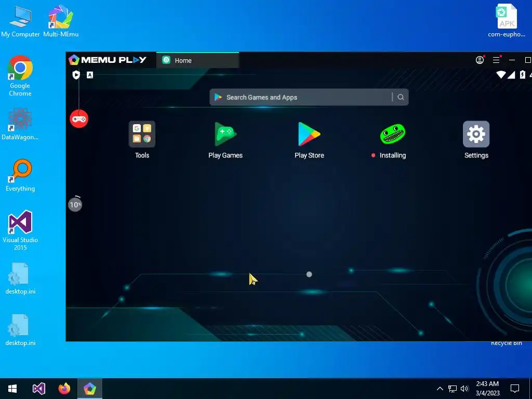Click the red gamepad keymapping button
The image size is (532, 399).
click(79, 119)
